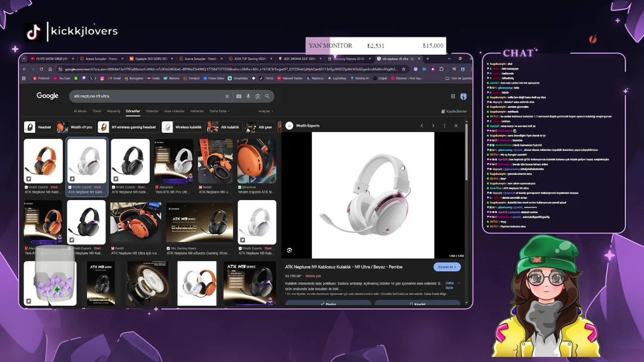
Task: Open the three-dot options in preview panel
Action: coord(444,126)
